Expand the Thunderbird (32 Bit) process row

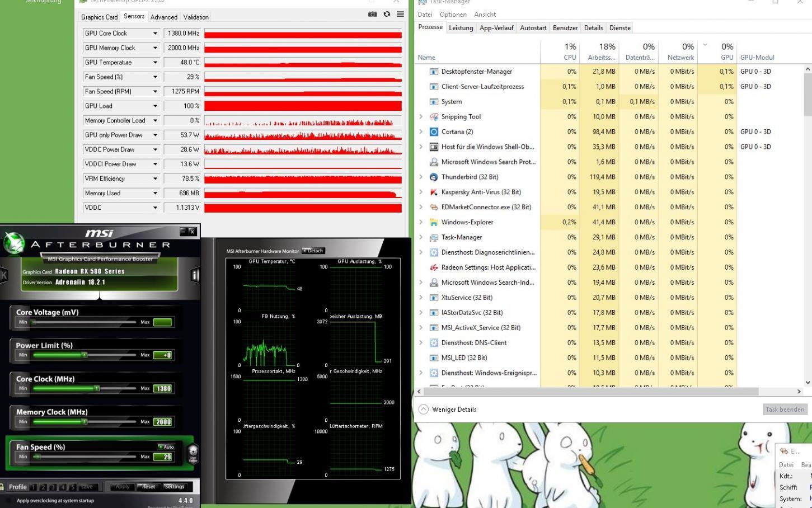[421, 177]
